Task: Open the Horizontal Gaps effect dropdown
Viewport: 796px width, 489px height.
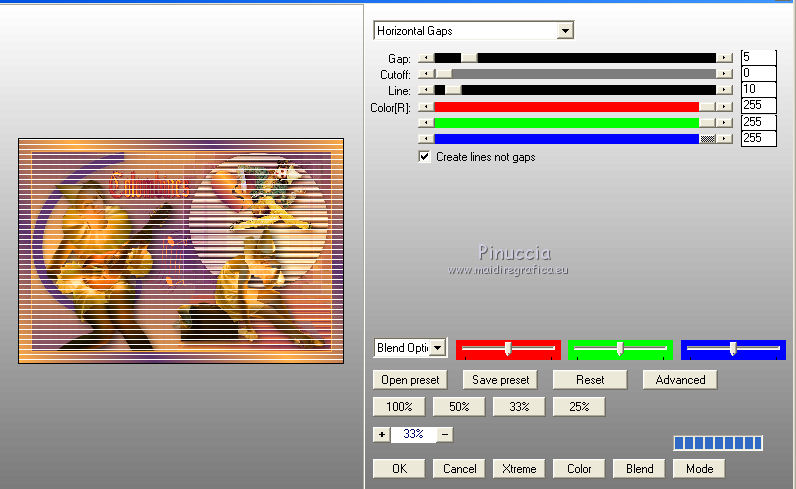Action: pos(473,30)
